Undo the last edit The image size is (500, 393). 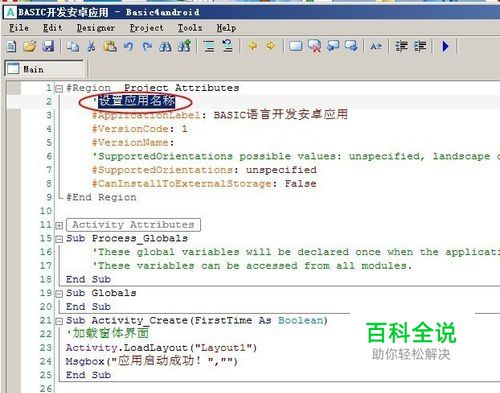(x=129, y=46)
